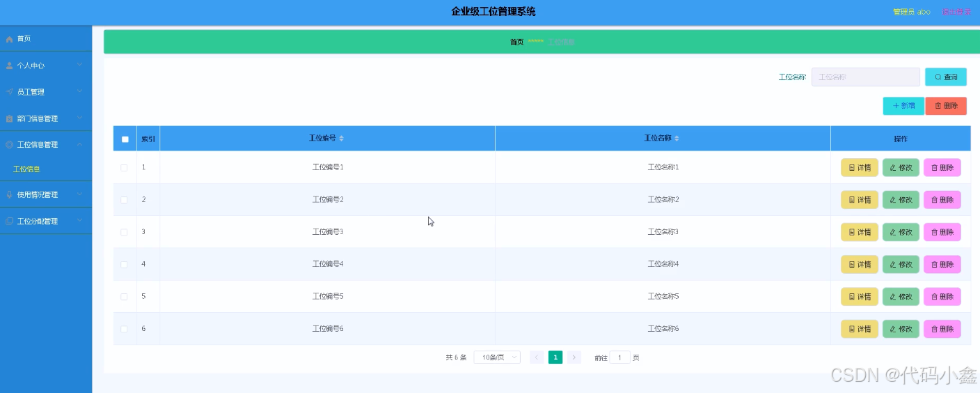This screenshot has height=393, width=980.
Task: Open the 员工管理 sidebar menu
Action: click(x=46, y=92)
